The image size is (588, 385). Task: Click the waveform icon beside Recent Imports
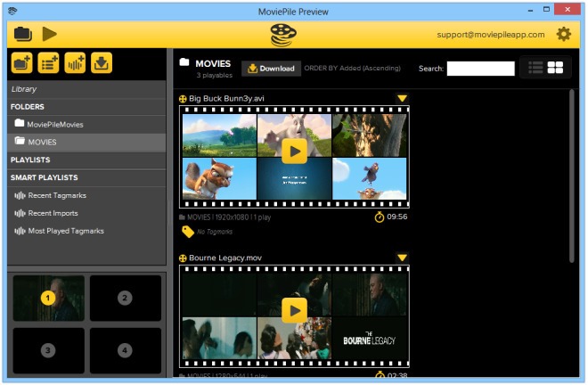click(x=20, y=213)
